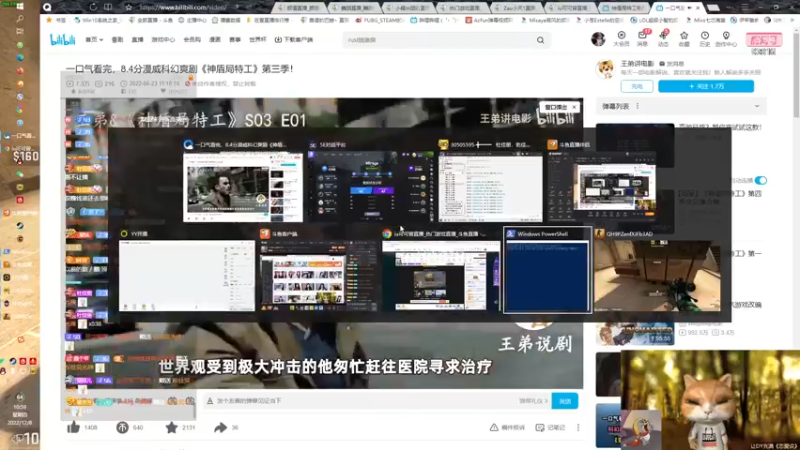800x450 pixels.
Task: Toggle the autoplay switch on the right
Action: tap(761, 180)
